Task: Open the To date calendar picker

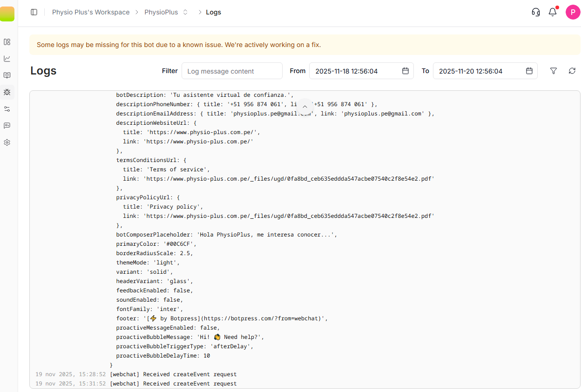Action: pos(529,71)
